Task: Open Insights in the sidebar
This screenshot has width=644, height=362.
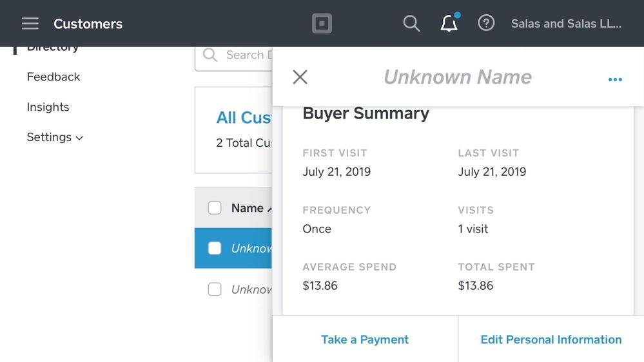Action: click(x=48, y=107)
